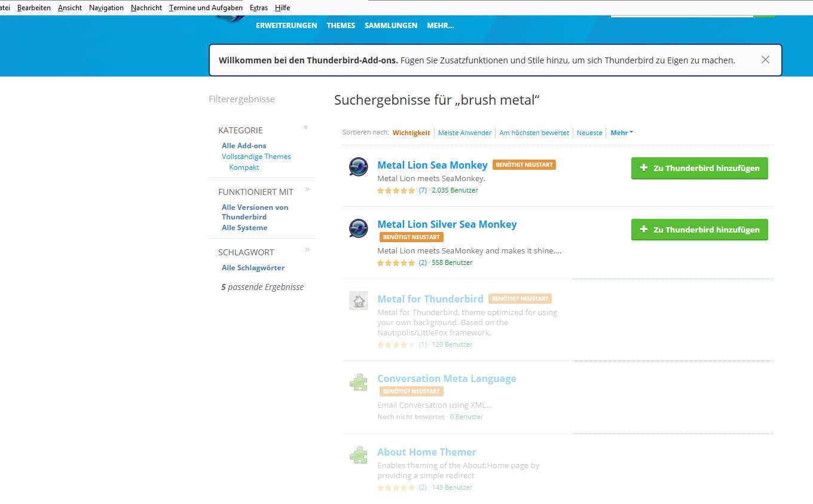This screenshot has height=504, width=813.
Task: Open the Navigation menu
Action: 106,8
